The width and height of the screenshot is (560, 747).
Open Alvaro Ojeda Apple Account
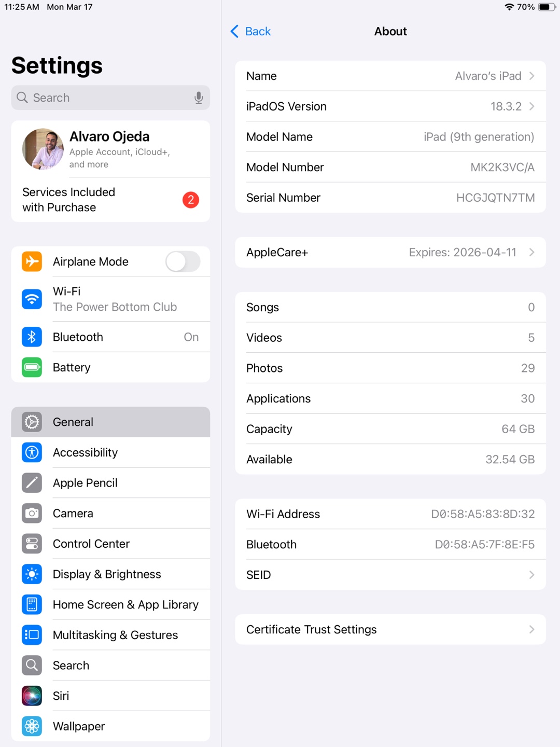coord(110,149)
